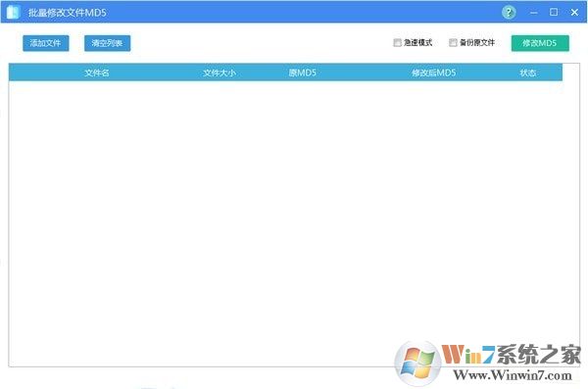Click the 原MD5 column header
Screen dimensions: 588x389
(x=302, y=73)
